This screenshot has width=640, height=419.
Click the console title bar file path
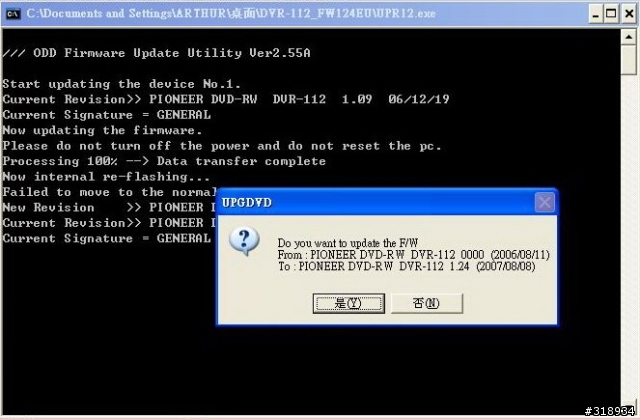(231, 13)
